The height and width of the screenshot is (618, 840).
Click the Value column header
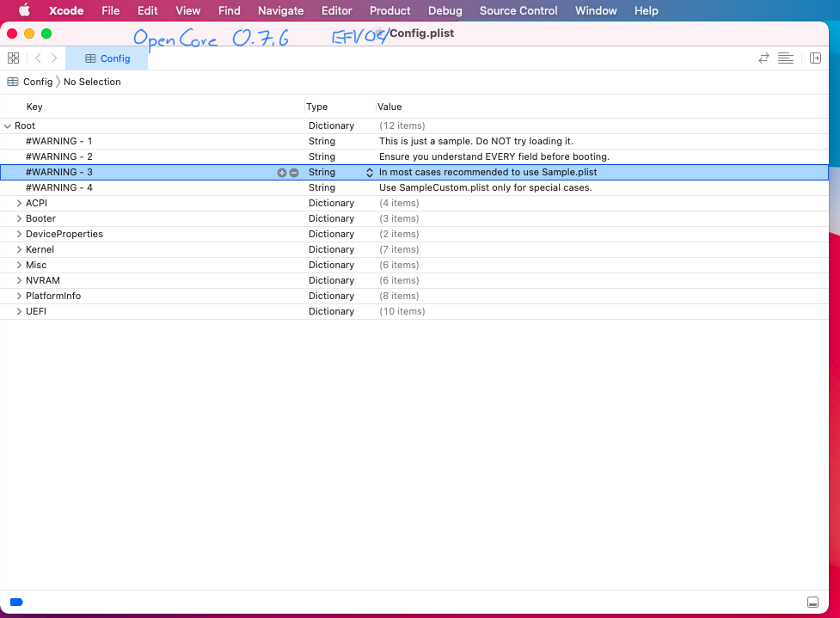click(x=389, y=107)
